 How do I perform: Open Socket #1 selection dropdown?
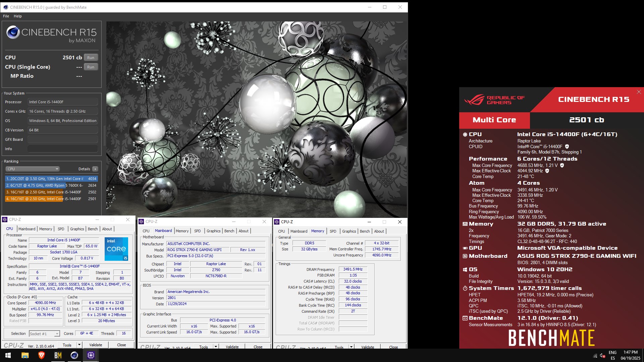click(x=44, y=334)
